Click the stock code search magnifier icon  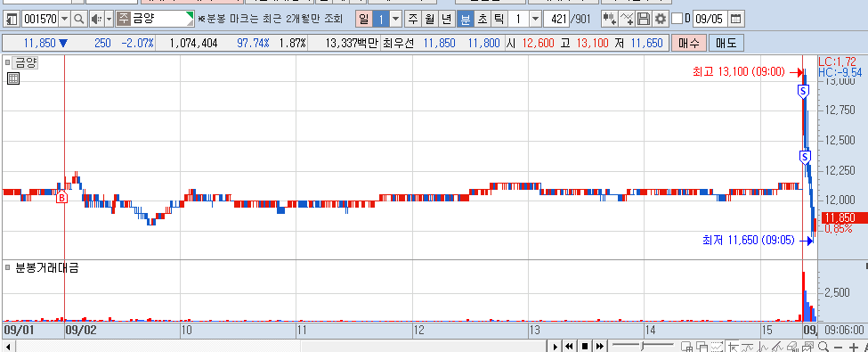coord(79,20)
